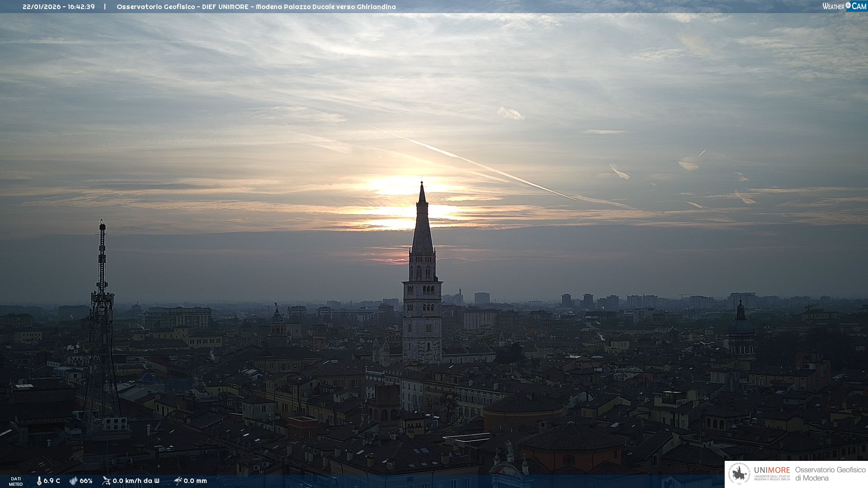Select the 66% humidity reading
The height and width of the screenshot is (488, 868).
click(86, 481)
